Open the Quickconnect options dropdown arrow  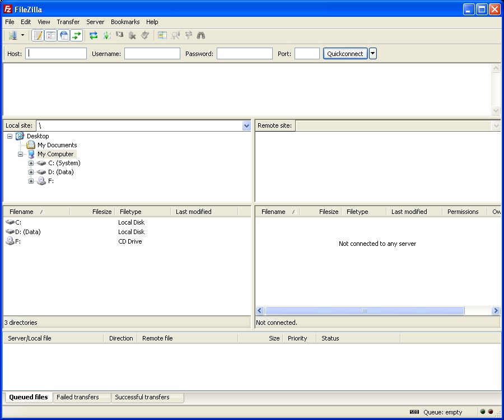pyautogui.click(x=372, y=53)
